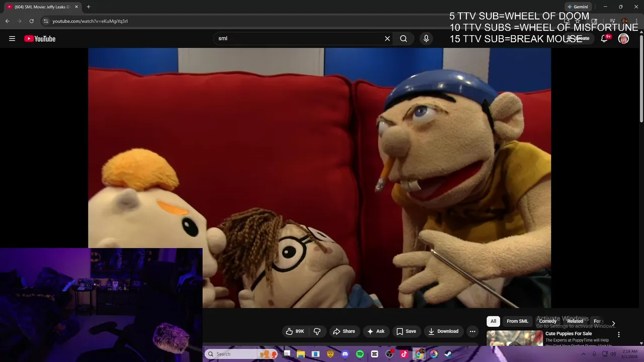Open Windows taskbar Search
644x362 pixels.
240,354
